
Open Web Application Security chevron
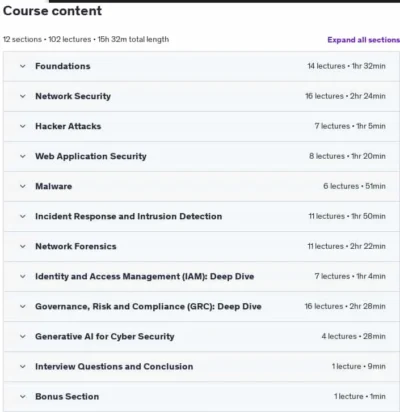pyautogui.click(x=23, y=156)
